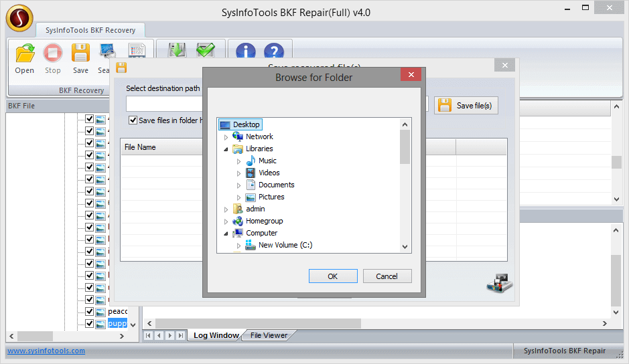Expand the New Volume (C:) node
This screenshot has height=364, width=629.
tap(238, 246)
